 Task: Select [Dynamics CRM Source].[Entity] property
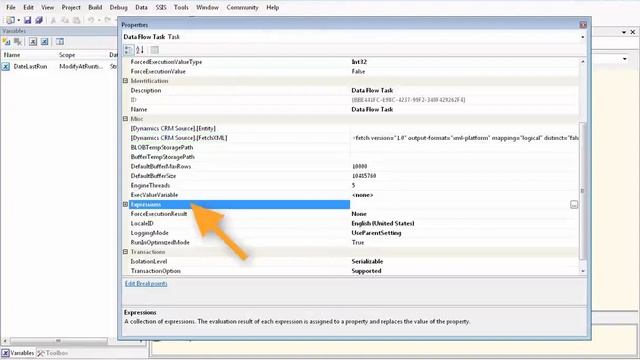[x=173, y=129]
